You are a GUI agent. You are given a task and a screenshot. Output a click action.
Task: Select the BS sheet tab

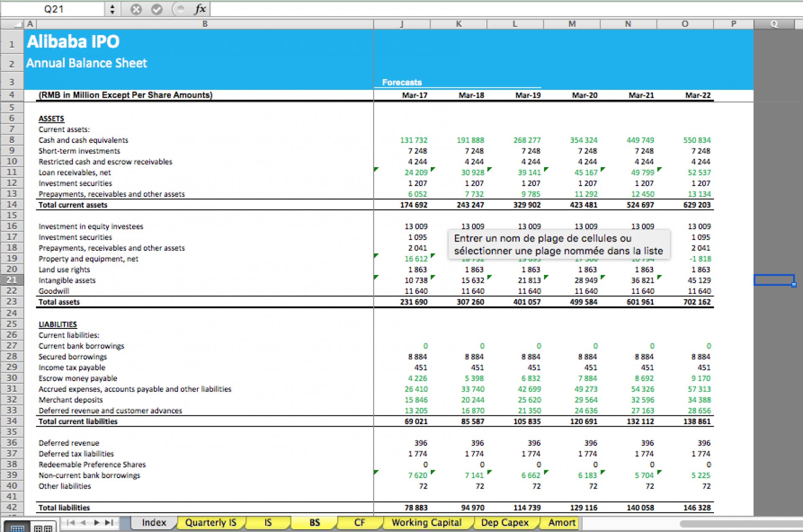tap(315, 522)
